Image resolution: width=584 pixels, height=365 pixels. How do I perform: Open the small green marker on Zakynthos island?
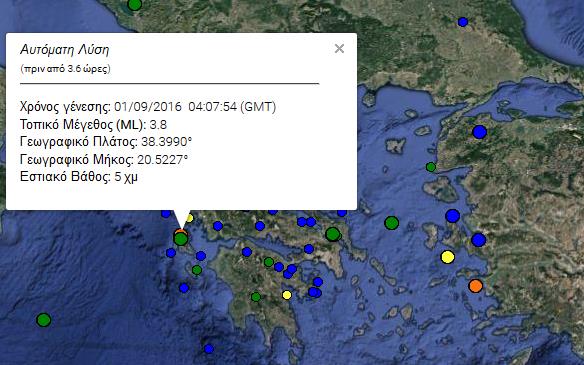click(x=197, y=270)
